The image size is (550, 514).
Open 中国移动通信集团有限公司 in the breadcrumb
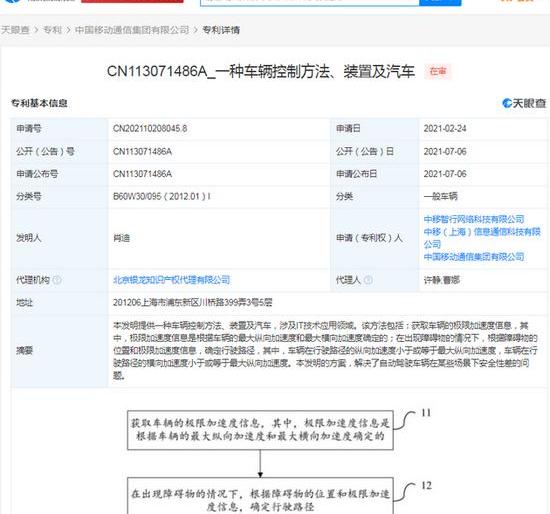[x=132, y=30]
